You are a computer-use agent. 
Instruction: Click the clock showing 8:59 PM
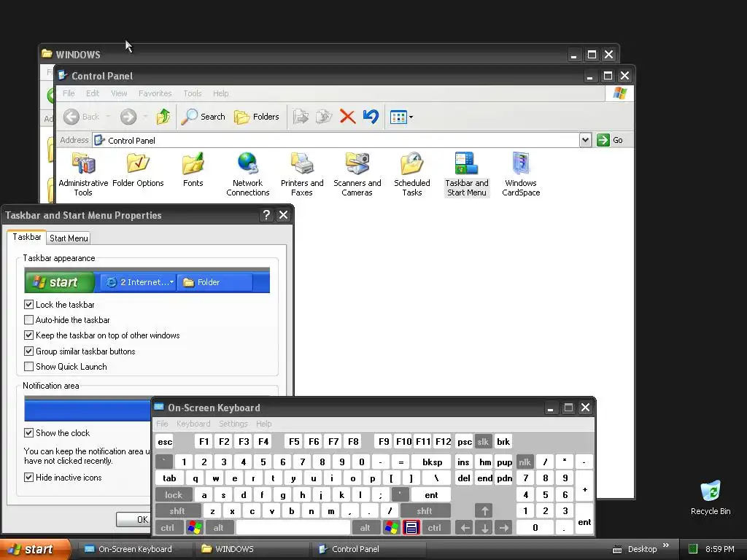(720, 549)
